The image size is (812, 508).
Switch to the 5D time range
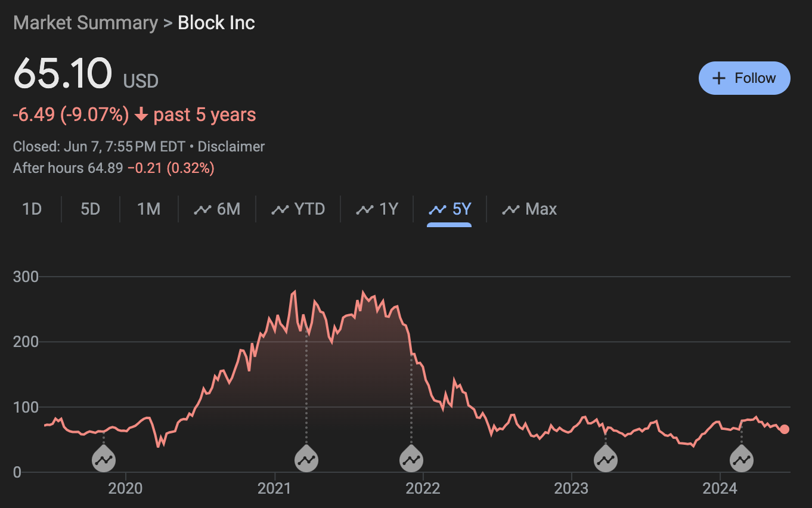pyautogui.click(x=91, y=209)
